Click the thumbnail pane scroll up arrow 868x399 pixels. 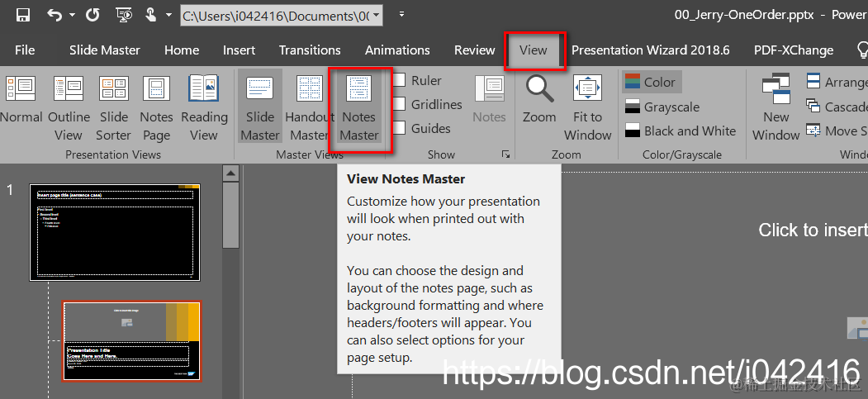tap(231, 173)
